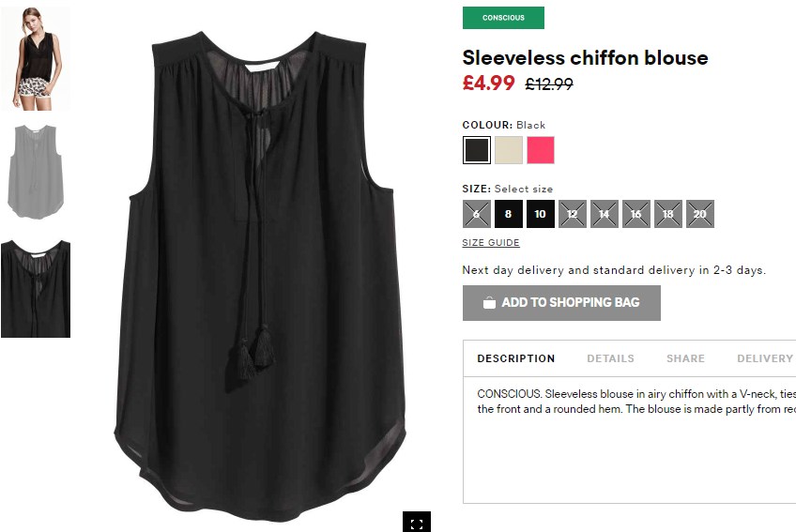
Task: Select crossed-out size 6
Action: click(x=476, y=214)
